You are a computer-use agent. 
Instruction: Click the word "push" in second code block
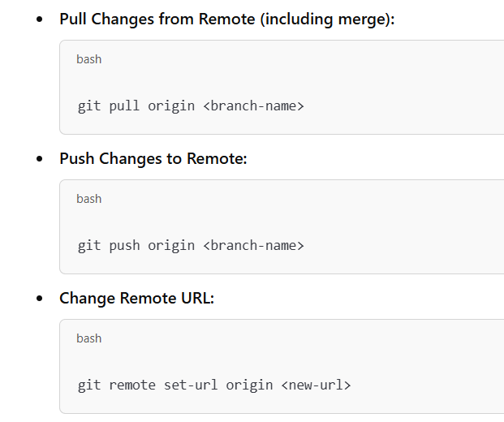[124, 245]
